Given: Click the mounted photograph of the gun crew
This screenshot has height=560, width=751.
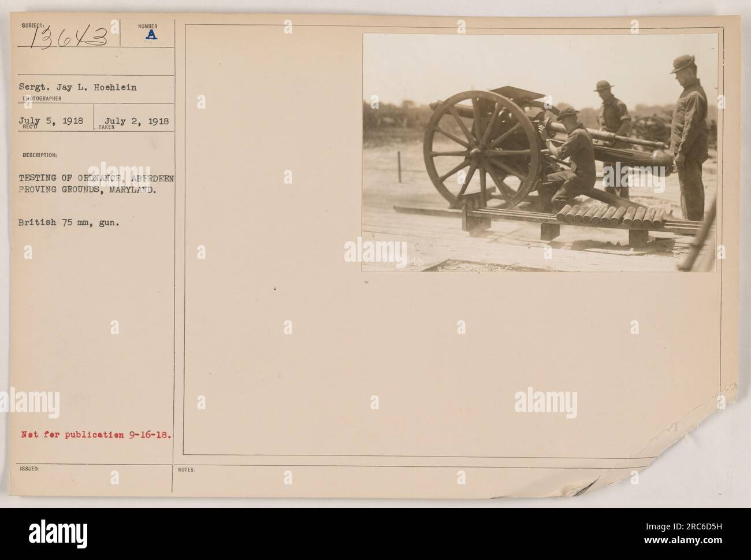Looking at the screenshot, I should click(539, 152).
